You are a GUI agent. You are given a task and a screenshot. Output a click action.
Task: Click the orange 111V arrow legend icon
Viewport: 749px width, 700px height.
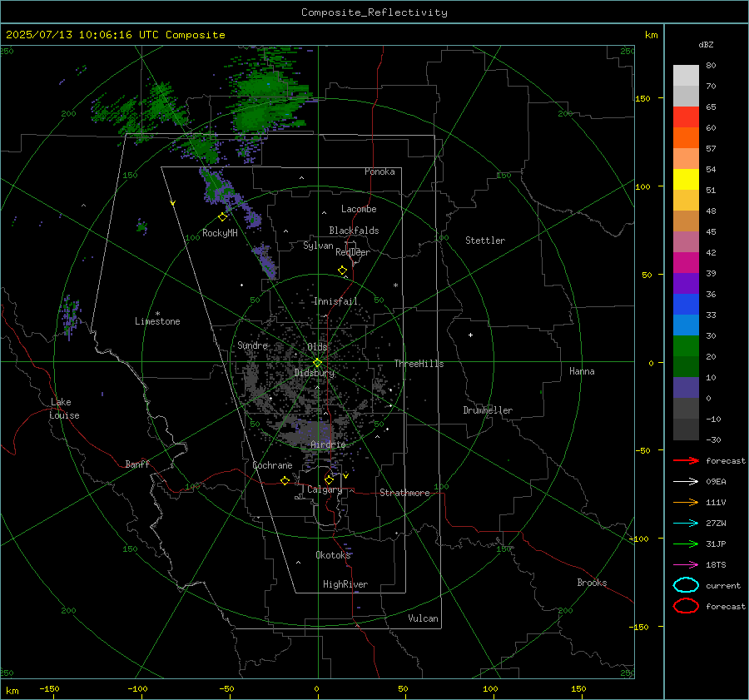[686, 502]
